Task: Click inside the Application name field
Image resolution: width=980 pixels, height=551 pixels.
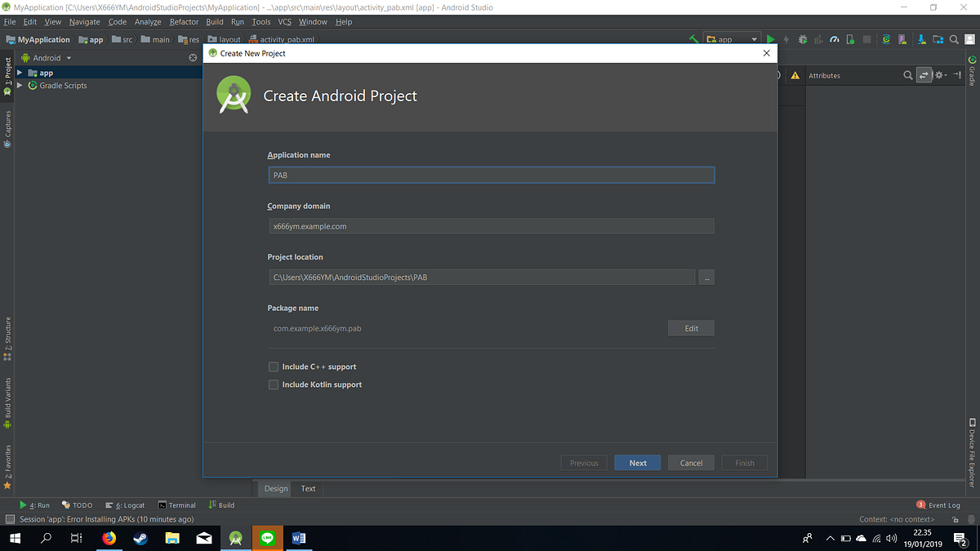Action: [491, 175]
